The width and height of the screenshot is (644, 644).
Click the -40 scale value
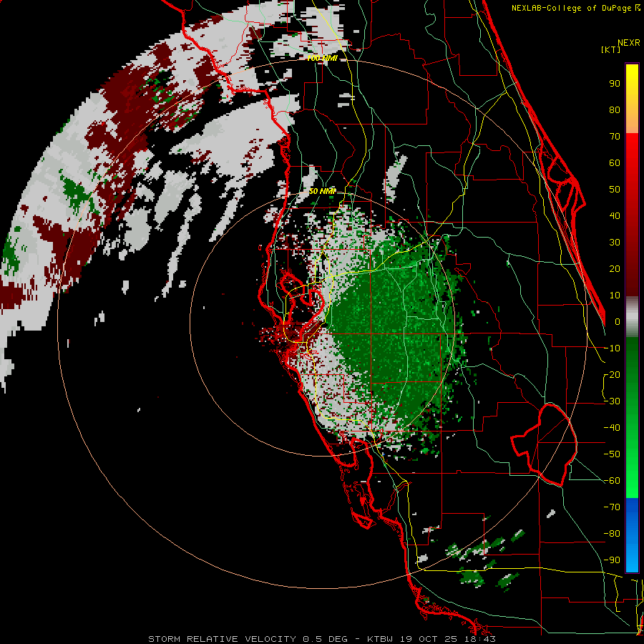point(613,428)
